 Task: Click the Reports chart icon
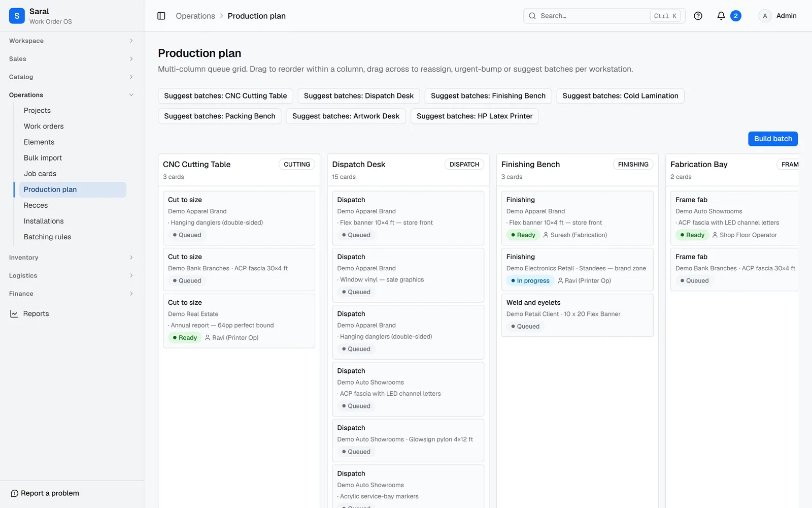point(14,314)
